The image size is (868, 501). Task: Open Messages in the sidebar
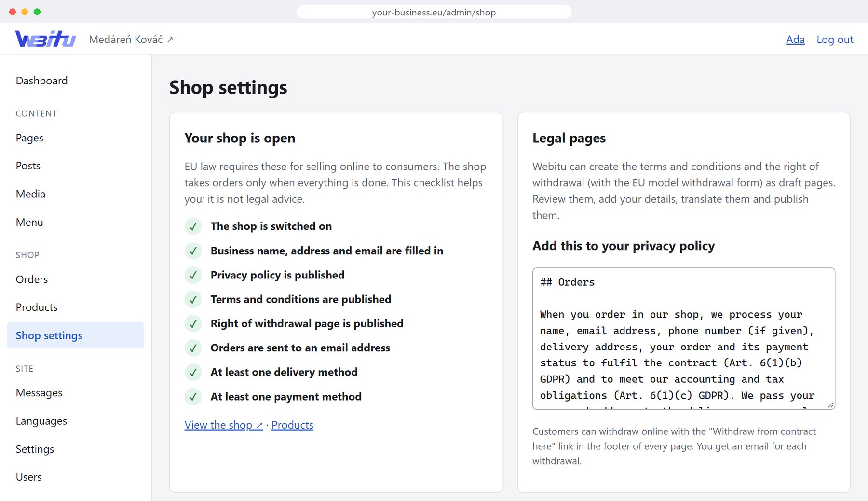pos(75,393)
